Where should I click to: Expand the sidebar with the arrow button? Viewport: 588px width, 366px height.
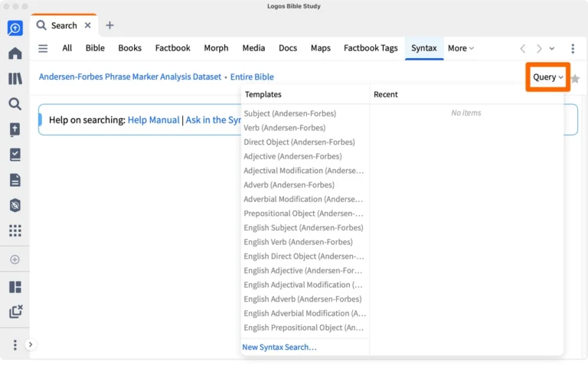(x=31, y=345)
